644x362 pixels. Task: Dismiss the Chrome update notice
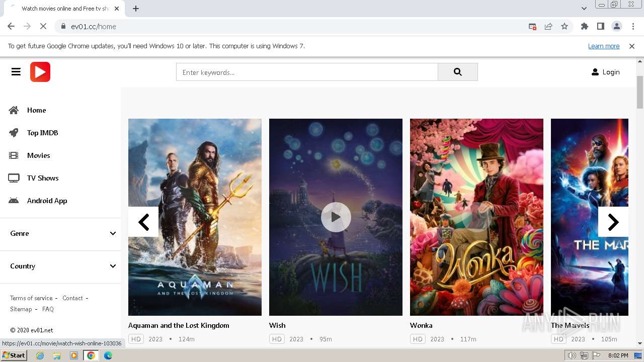[x=632, y=46]
